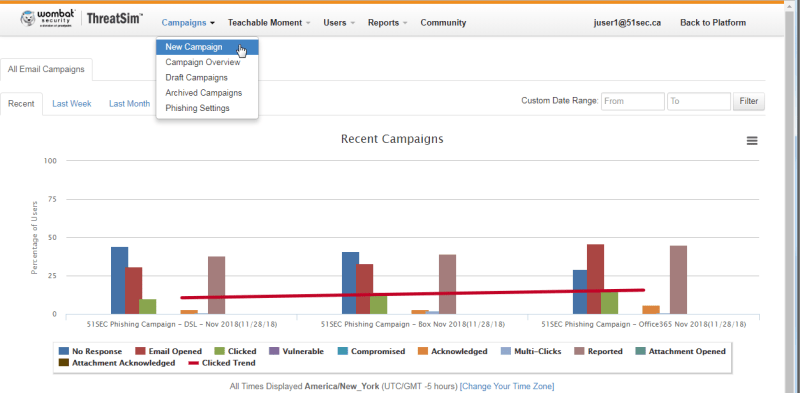Toggle Reported legend series
The image size is (800, 393).
598,351
